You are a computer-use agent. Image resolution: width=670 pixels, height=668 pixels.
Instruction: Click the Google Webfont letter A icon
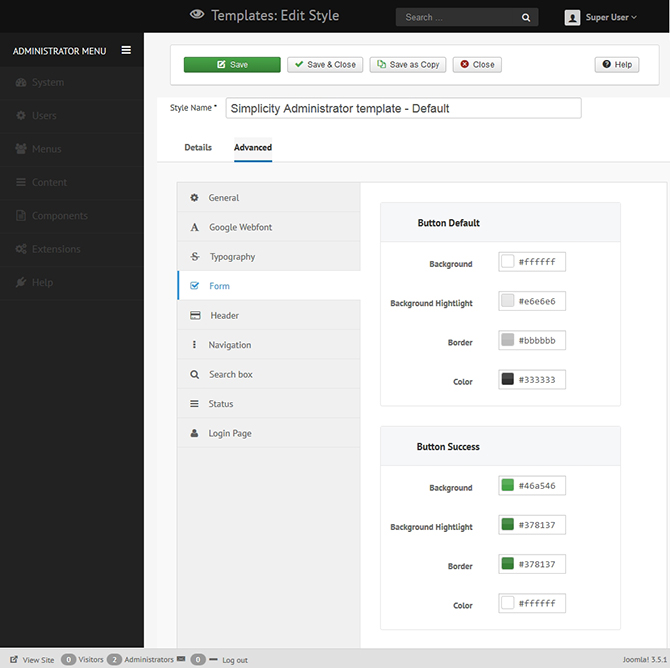coord(194,227)
